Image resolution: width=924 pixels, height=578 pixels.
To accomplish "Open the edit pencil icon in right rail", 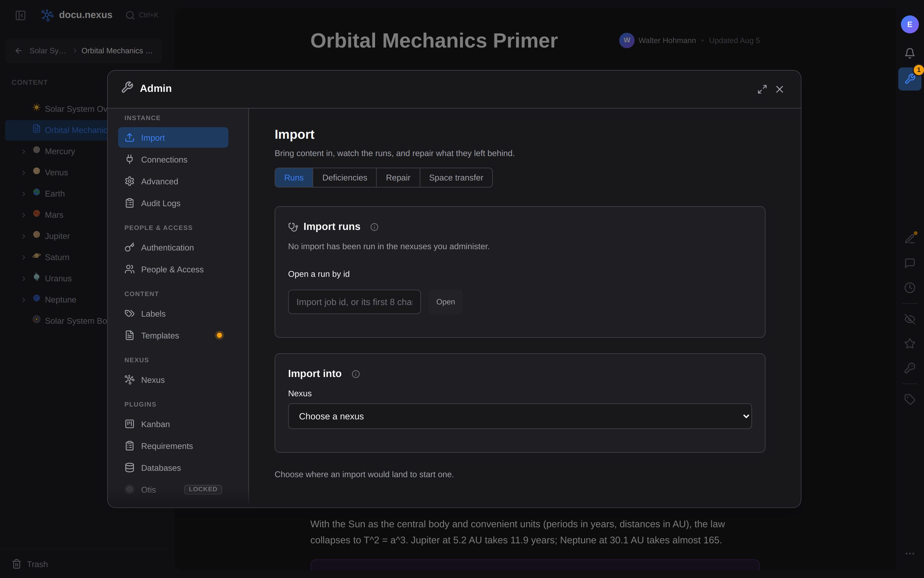I will click(910, 239).
